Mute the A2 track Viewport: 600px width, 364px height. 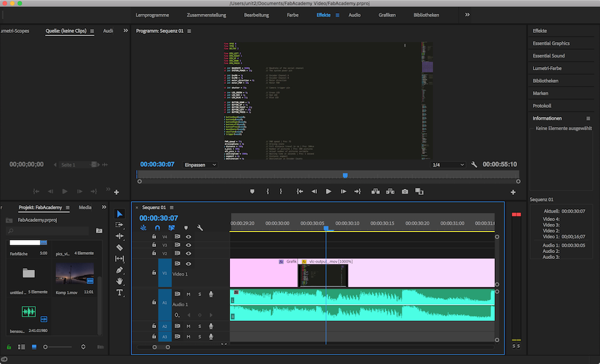click(188, 326)
